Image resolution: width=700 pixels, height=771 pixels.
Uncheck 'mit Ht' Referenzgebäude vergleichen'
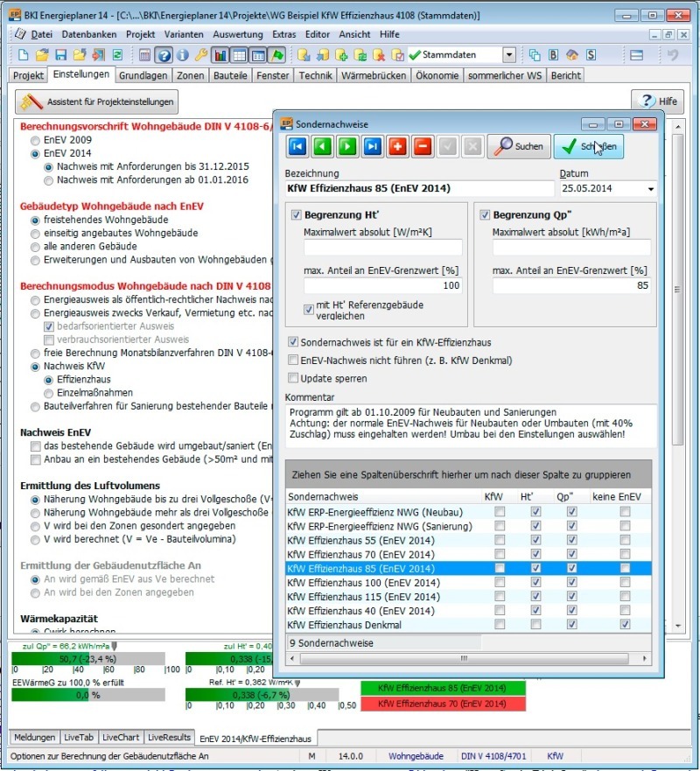click(x=309, y=310)
